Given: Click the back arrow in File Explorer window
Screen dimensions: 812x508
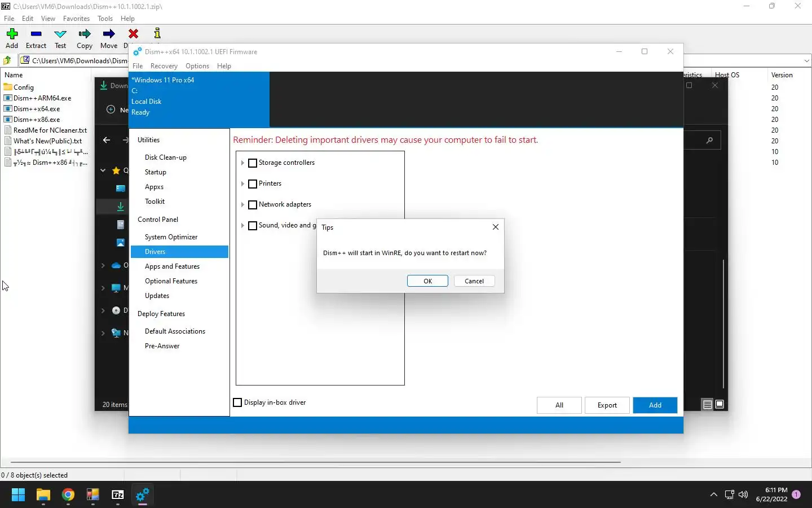Looking at the screenshot, I should pyautogui.click(x=107, y=140).
